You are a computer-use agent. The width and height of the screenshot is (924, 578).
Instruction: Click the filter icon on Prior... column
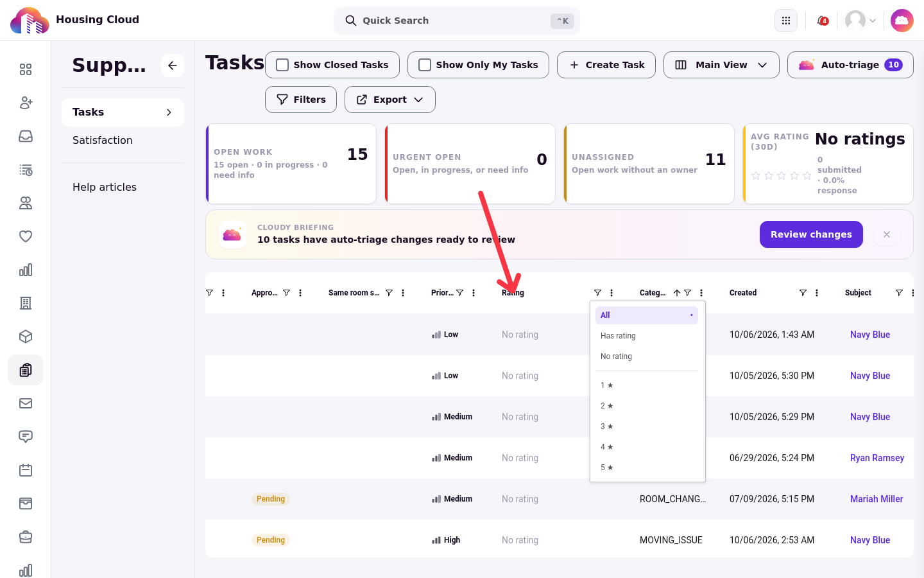(459, 293)
